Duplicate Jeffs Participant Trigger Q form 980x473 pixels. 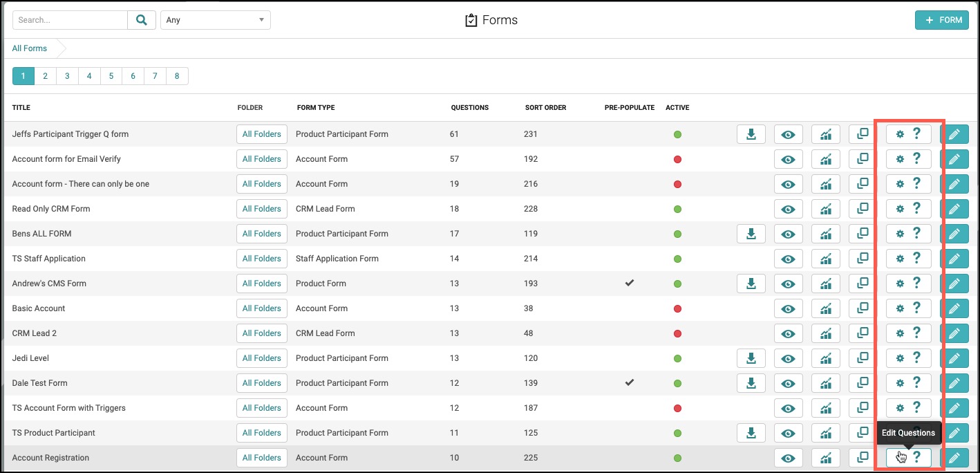pos(863,134)
